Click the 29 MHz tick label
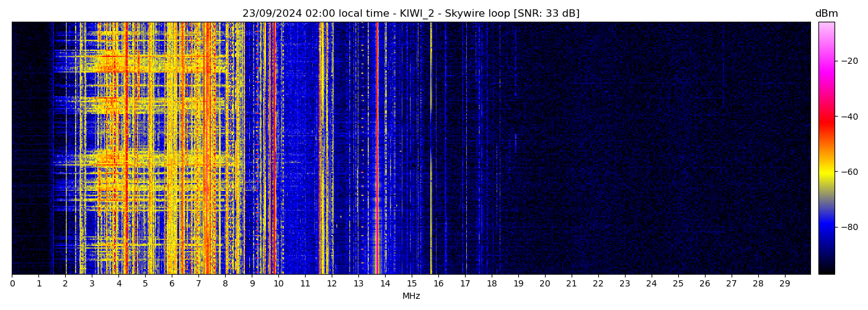 [784, 284]
